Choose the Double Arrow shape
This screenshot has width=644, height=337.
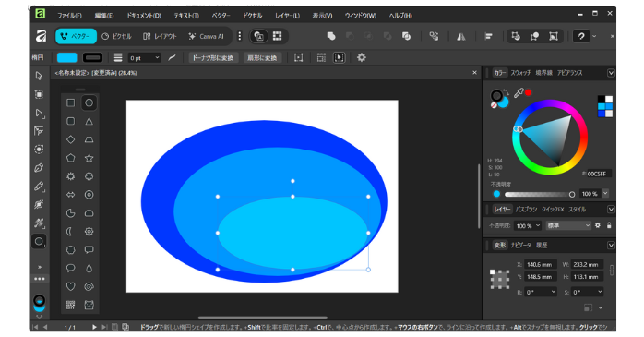coord(71,195)
